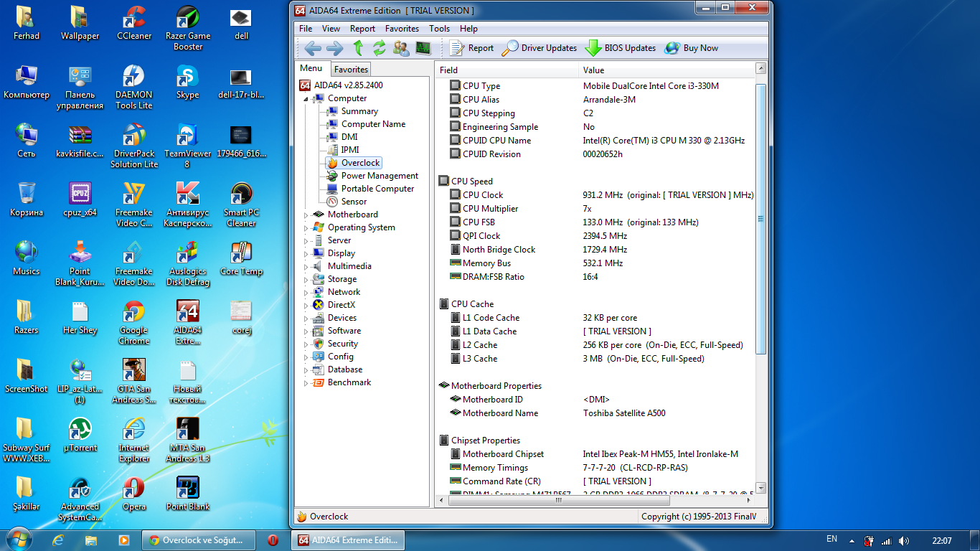Open the Favorites menu
980x551 pixels.
coord(402,29)
